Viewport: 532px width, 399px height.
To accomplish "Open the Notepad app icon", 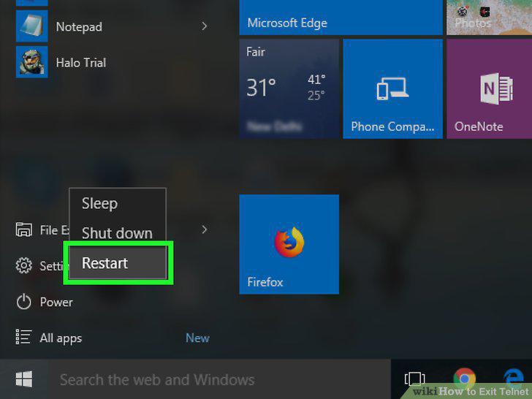I will (32, 26).
